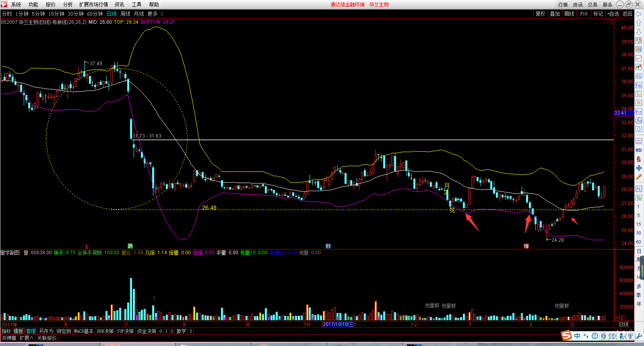Screen dimensions: 644x346
Task: Click the app logo icon at top left
Action: point(4,4)
